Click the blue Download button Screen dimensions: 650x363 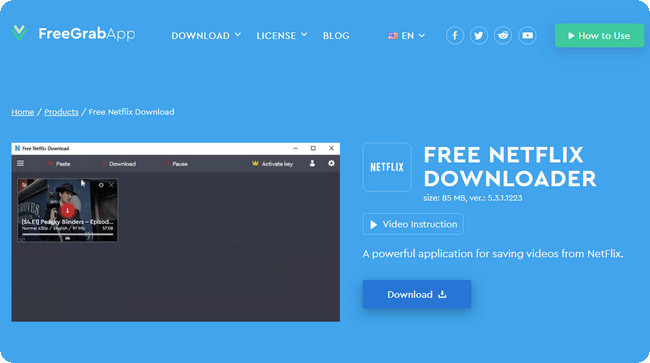(417, 294)
